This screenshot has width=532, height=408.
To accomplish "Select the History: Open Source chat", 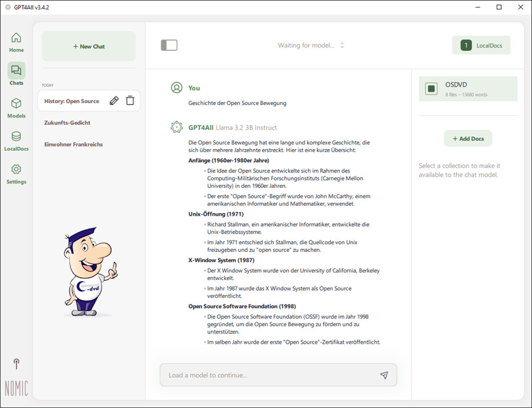I will tap(72, 101).
